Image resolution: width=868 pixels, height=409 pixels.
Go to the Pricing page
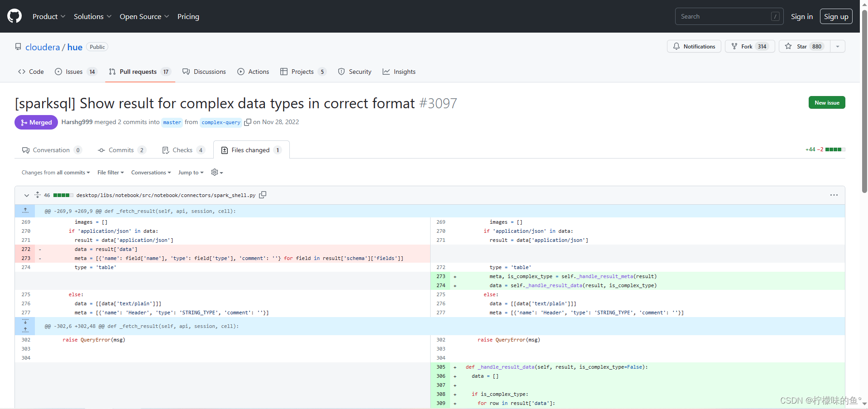pos(188,16)
